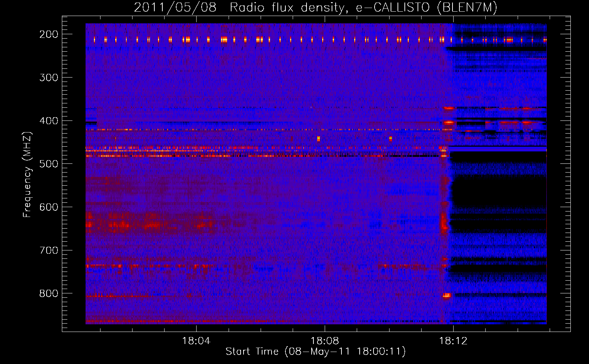Click the 'Start Time (08-May-11 18:00:11)' label

click(x=316, y=352)
